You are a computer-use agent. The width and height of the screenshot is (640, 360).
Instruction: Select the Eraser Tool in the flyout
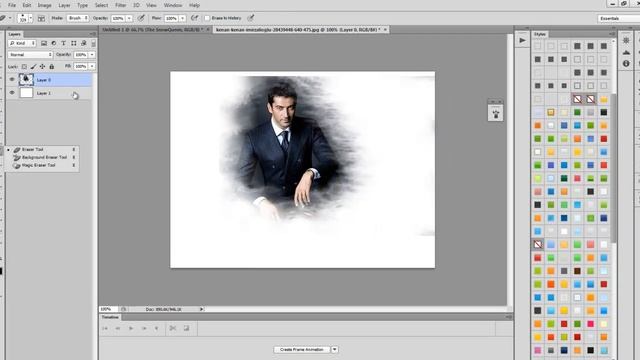tap(42, 149)
